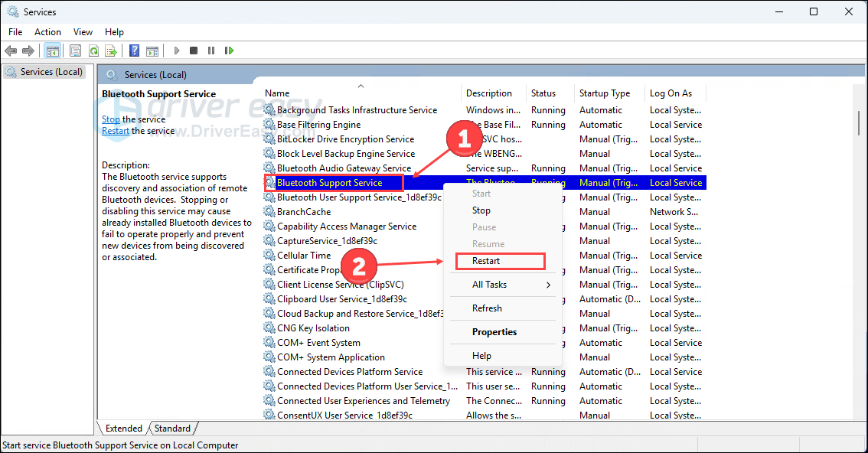Click the Back arrow in toolbar
Viewport: 868px width, 453px height.
pyautogui.click(x=11, y=51)
